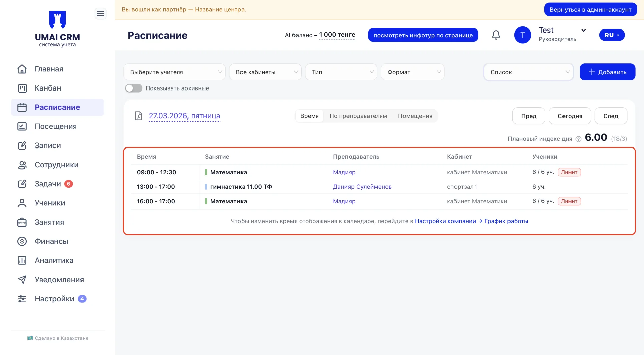
Task: Open the RU language selector
Action: pos(612,35)
